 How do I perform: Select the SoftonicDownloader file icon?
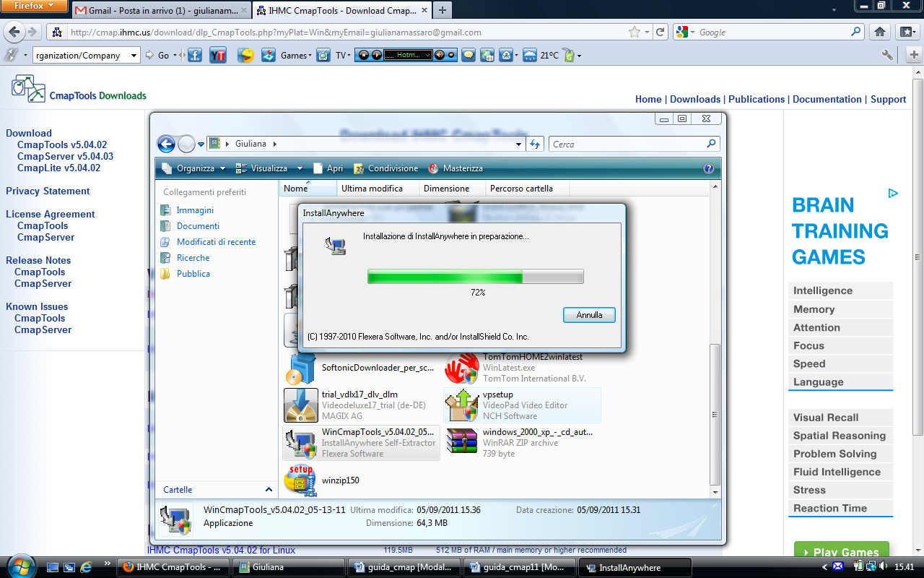[x=300, y=368]
